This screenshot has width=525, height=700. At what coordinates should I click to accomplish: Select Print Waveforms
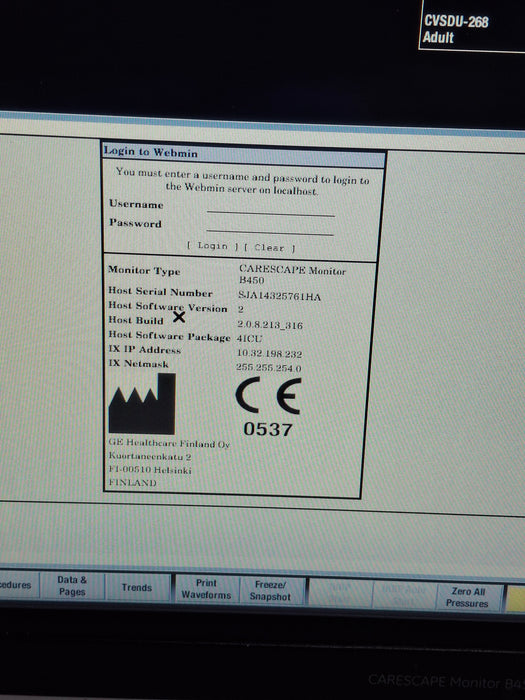point(206,589)
